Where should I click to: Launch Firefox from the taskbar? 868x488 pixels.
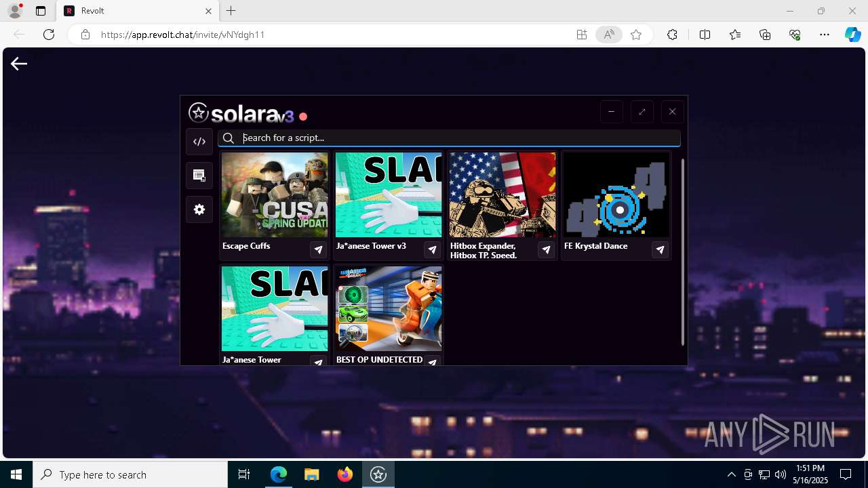point(345,474)
